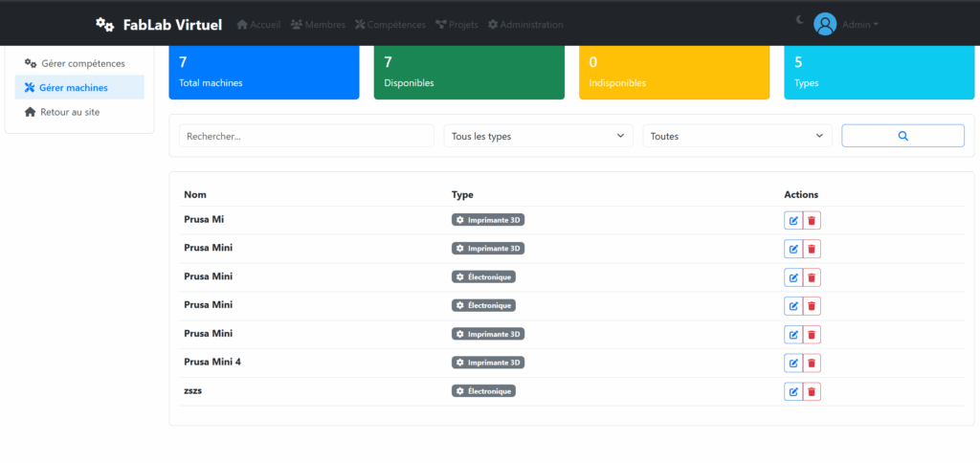Click the Prusa Mini 4 machine name
The width and height of the screenshot is (980, 463).
coord(212,362)
